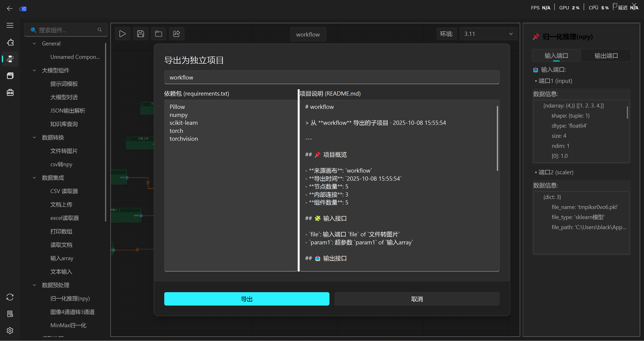Select the csv转npy component
Screen dimensions: 644x341
point(61,164)
